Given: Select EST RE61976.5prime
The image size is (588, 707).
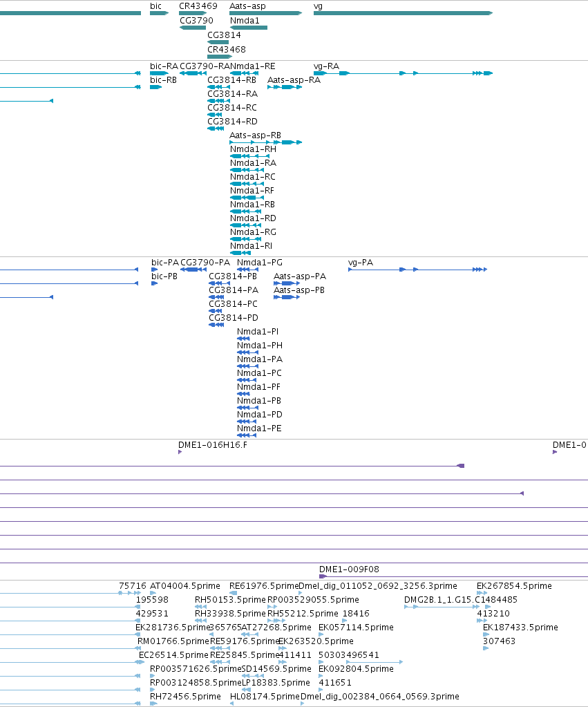Looking at the screenshot, I should (x=233, y=593).
